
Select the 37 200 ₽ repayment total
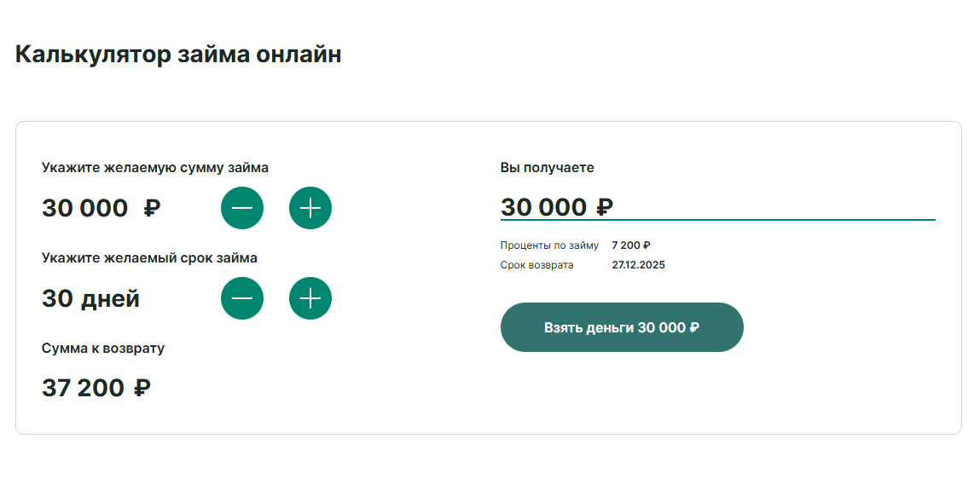point(96,389)
